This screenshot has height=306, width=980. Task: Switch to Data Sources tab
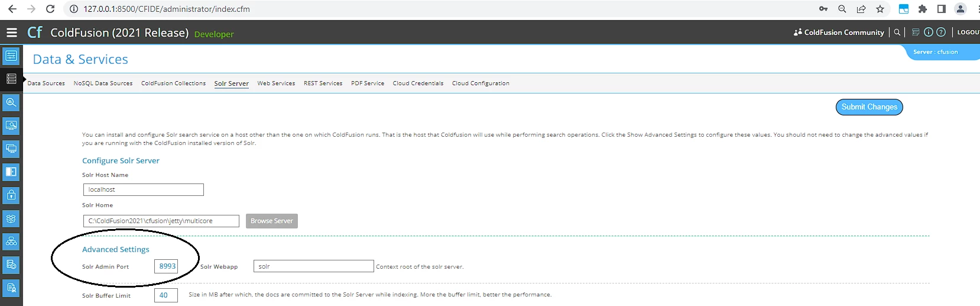tap(46, 83)
